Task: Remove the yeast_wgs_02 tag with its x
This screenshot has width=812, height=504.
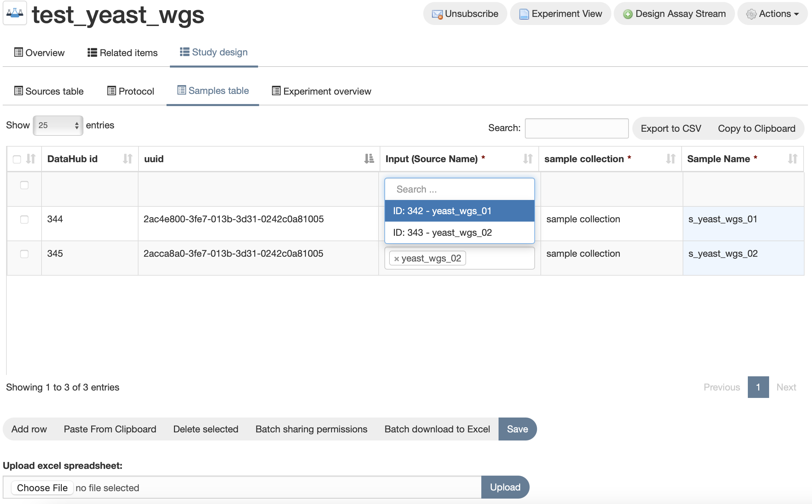Action: point(397,259)
